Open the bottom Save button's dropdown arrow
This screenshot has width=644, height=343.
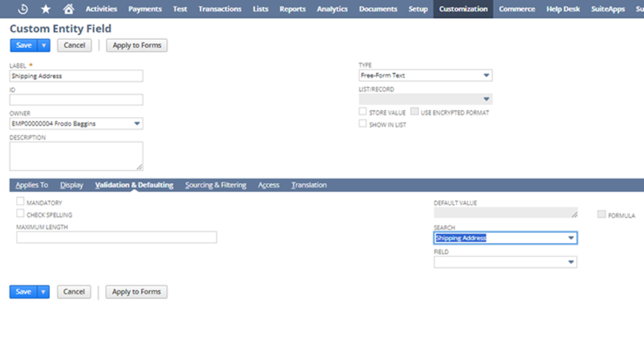click(x=43, y=292)
